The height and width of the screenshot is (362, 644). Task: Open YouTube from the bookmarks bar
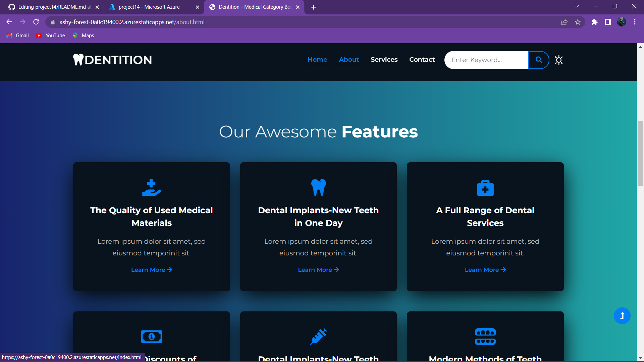(x=50, y=36)
